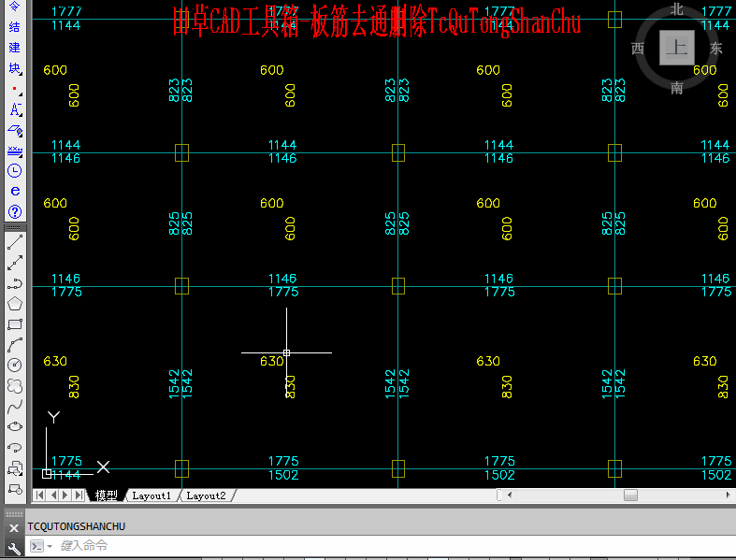
Task: Click the command line input field
Action: pos(395,545)
